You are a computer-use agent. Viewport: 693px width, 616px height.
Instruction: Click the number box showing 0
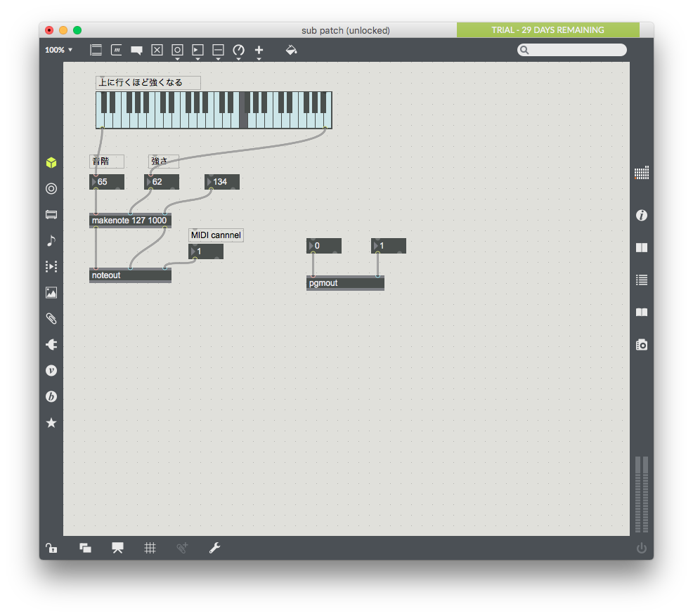tap(323, 246)
